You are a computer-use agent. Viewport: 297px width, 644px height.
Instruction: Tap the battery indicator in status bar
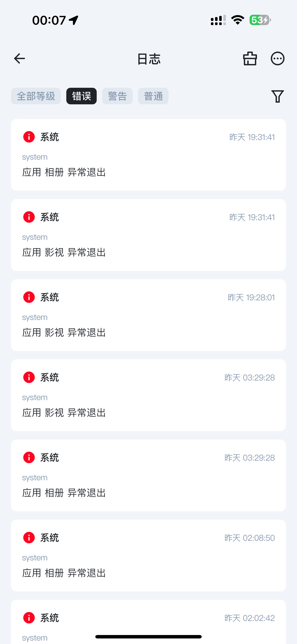tap(260, 20)
